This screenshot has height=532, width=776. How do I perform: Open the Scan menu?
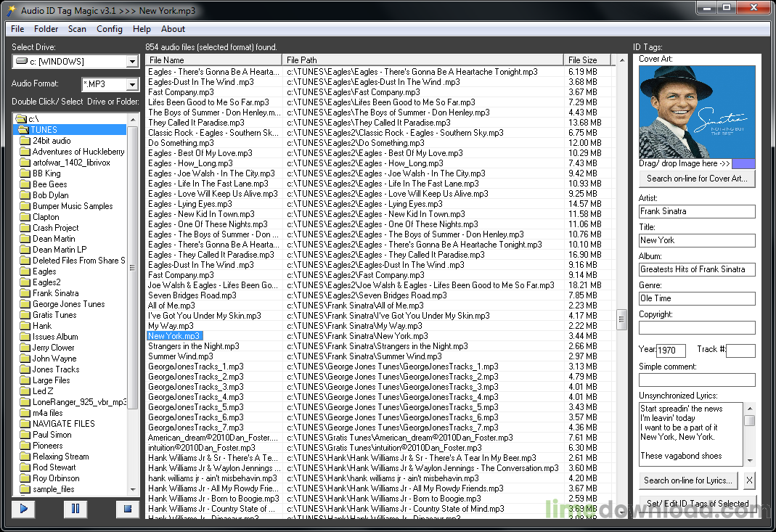click(x=77, y=29)
